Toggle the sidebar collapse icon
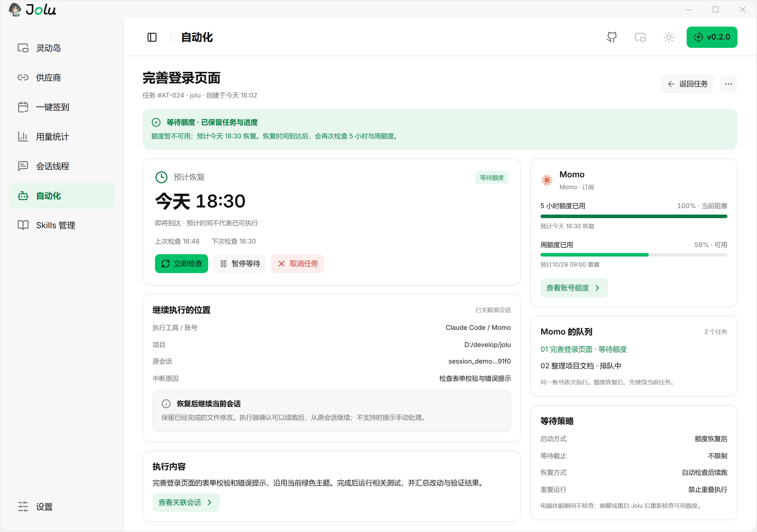The image size is (757, 532). (x=152, y=37)
